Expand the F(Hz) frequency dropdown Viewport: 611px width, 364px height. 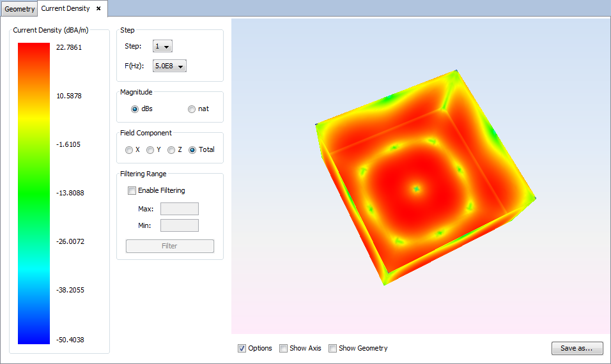(x=169, y=66)
